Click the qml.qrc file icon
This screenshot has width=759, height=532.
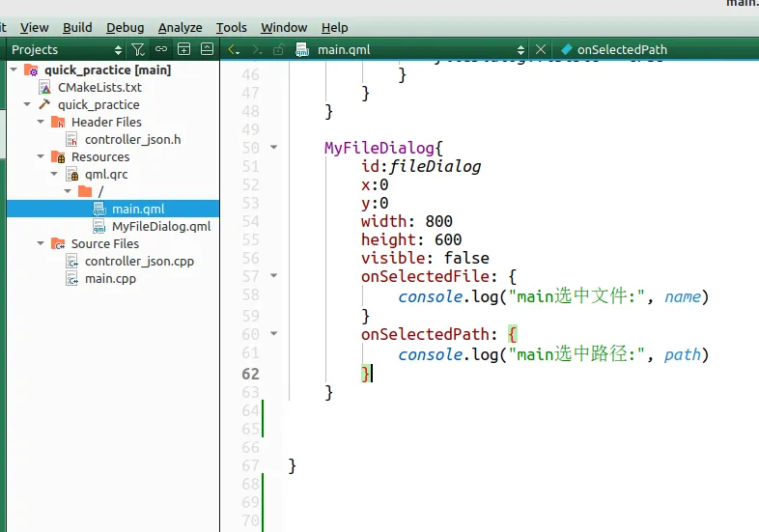pos(71,174)
